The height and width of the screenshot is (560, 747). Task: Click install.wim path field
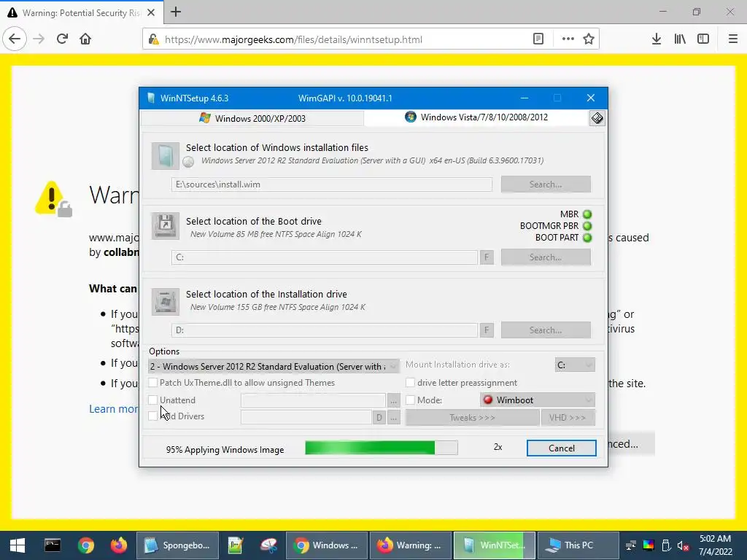[x=332, y=184]
